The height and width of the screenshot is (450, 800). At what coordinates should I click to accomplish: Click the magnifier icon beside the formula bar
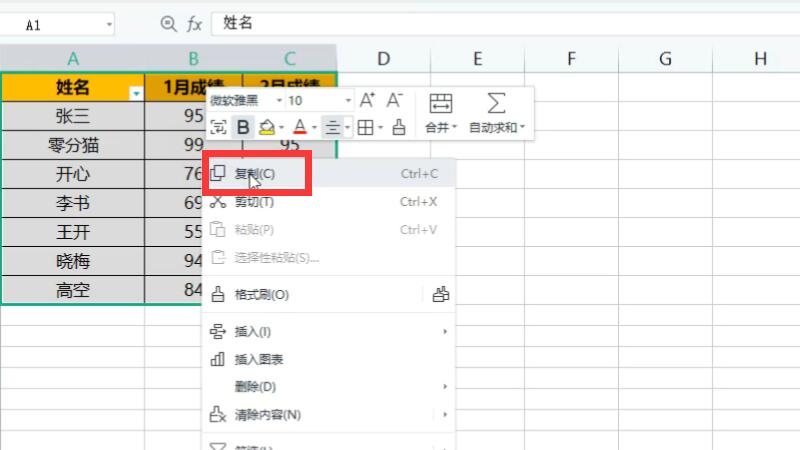point(168,24)
